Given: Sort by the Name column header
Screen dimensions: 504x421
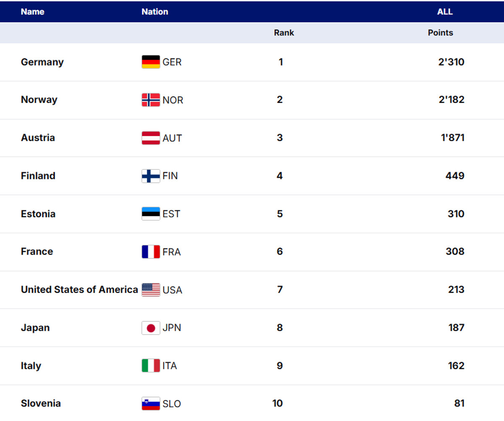Looking at the screenshot, I should [x=32, y=12].
